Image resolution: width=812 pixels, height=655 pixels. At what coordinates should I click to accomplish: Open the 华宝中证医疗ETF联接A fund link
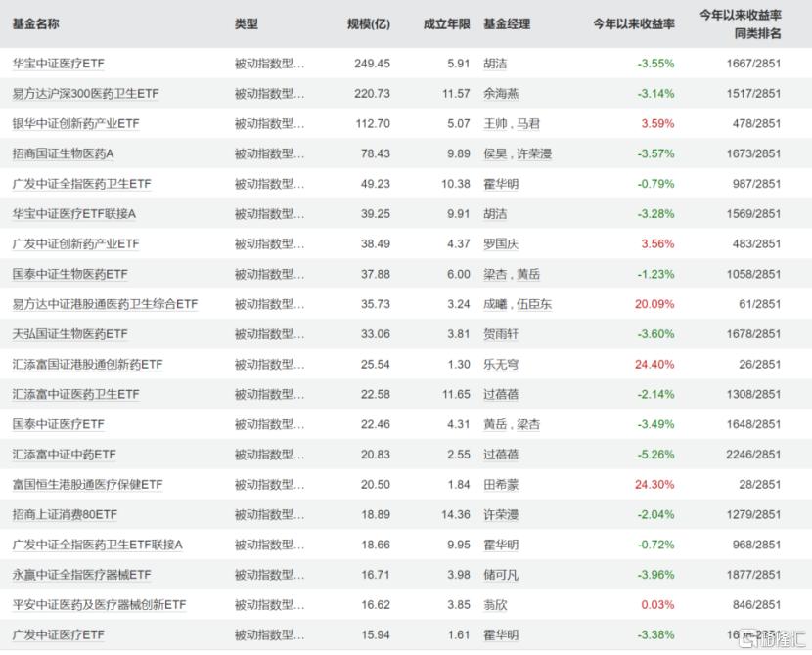coord(74,214)
